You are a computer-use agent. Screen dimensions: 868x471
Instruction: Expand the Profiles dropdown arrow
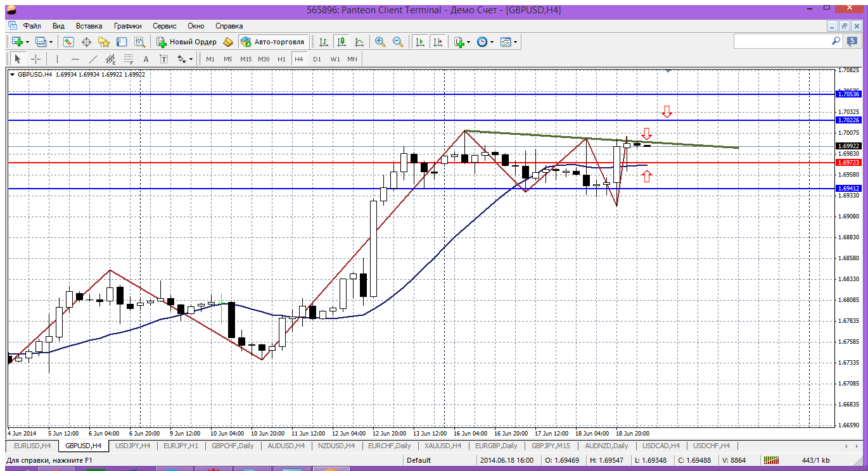tap(51, 42)
